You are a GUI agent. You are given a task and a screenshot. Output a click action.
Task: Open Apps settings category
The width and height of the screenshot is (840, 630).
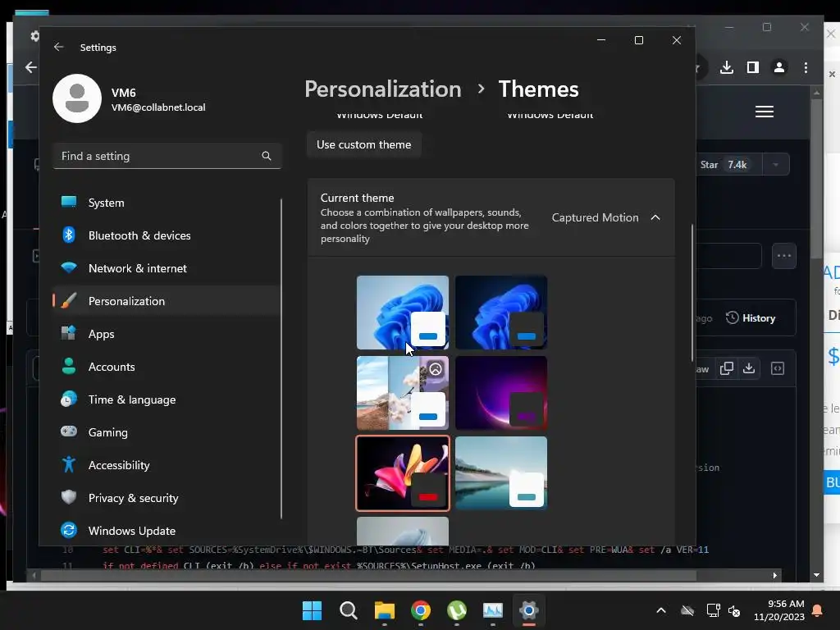(x=167, y=334)
